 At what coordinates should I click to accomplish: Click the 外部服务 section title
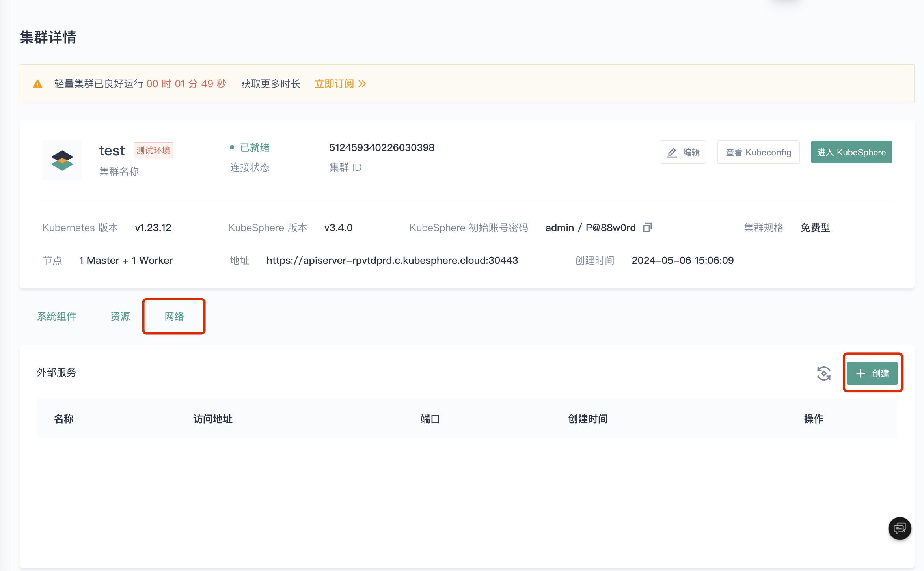point(57,372)
